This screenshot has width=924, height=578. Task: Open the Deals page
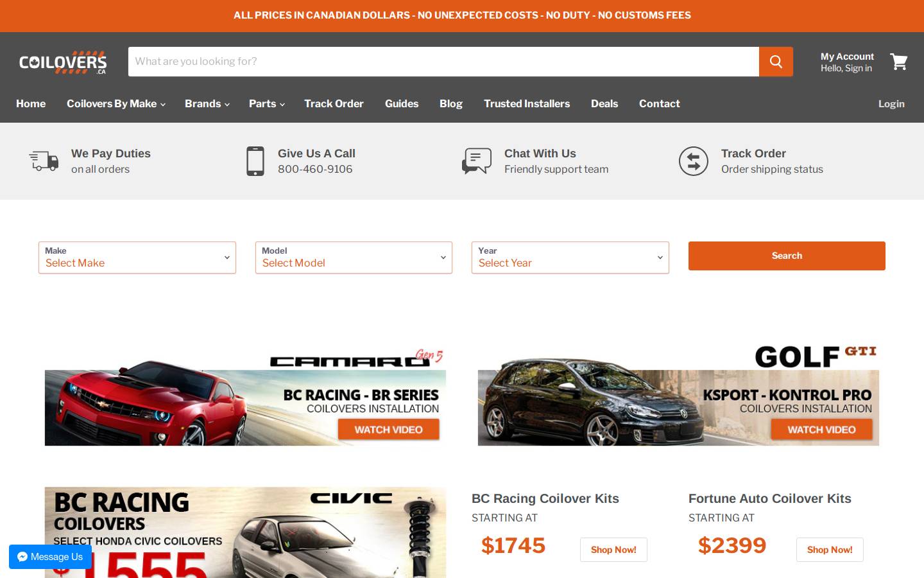[x=604, y=103]
